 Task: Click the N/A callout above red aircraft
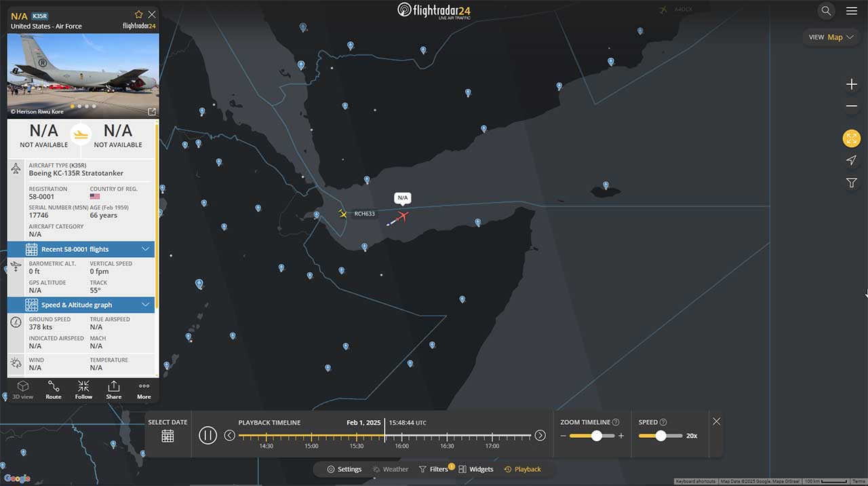click(x=403, y=198)
